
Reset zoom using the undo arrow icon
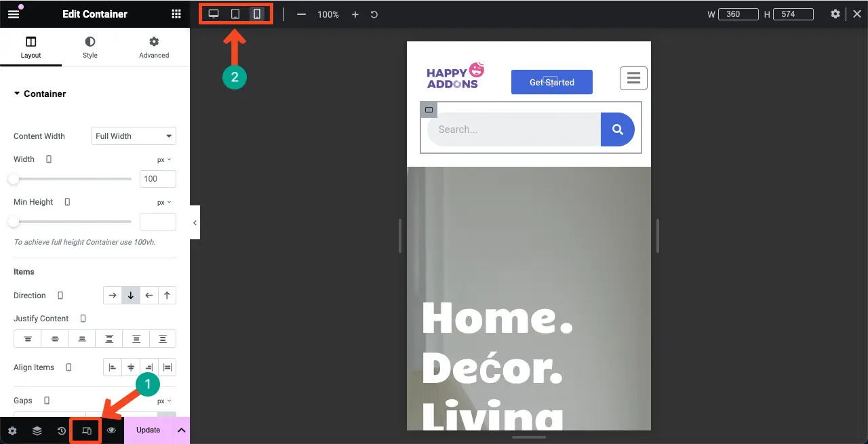pyautogui.click(x=374, y=14)
